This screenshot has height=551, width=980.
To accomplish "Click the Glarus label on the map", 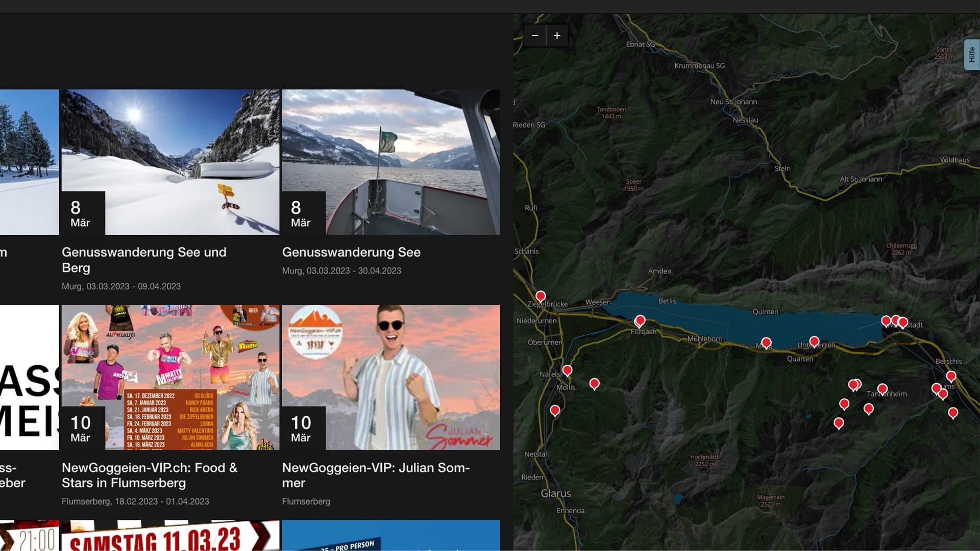I will click(556, 493).
